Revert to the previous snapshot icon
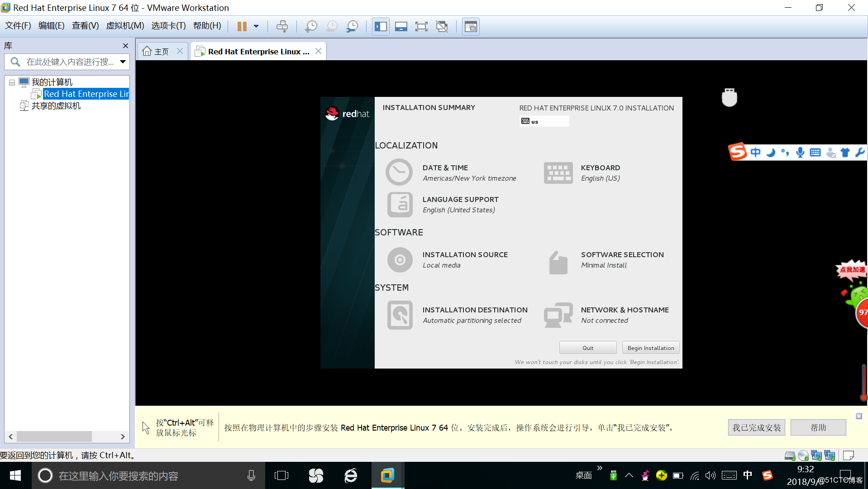 pyautogui.click(x=332, y=26)
